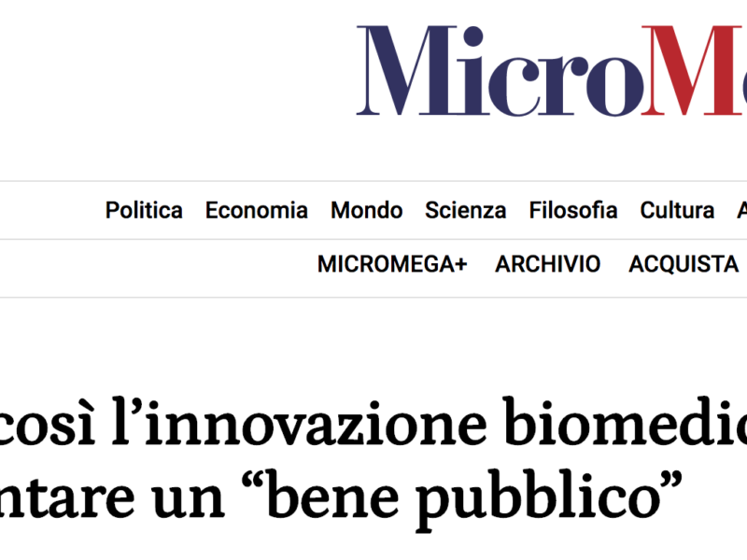The image size is (747, 560).
Task: Open the Scienza category
Action: coord(466,210)
